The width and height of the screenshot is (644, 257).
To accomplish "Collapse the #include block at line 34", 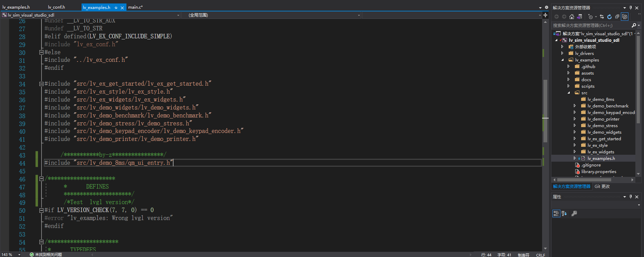I will pos(41,84).
